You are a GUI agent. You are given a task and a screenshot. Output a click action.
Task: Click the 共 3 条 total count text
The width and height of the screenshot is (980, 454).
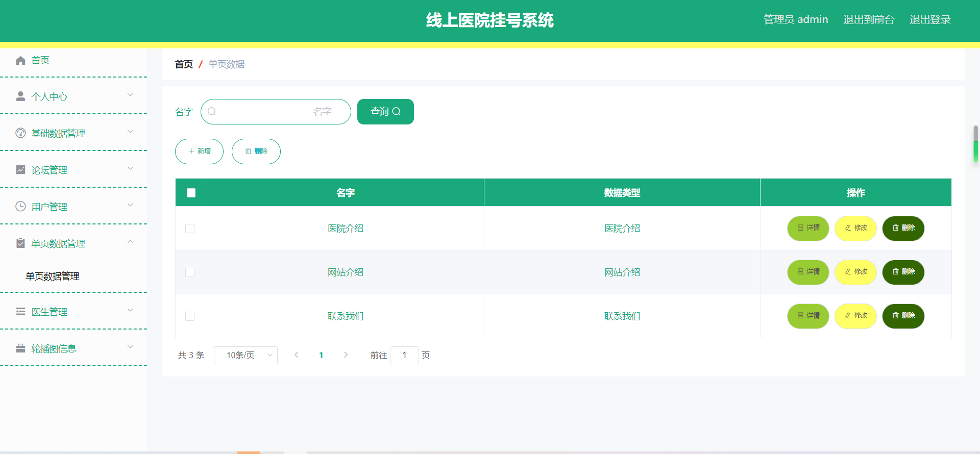coord(191,355)
